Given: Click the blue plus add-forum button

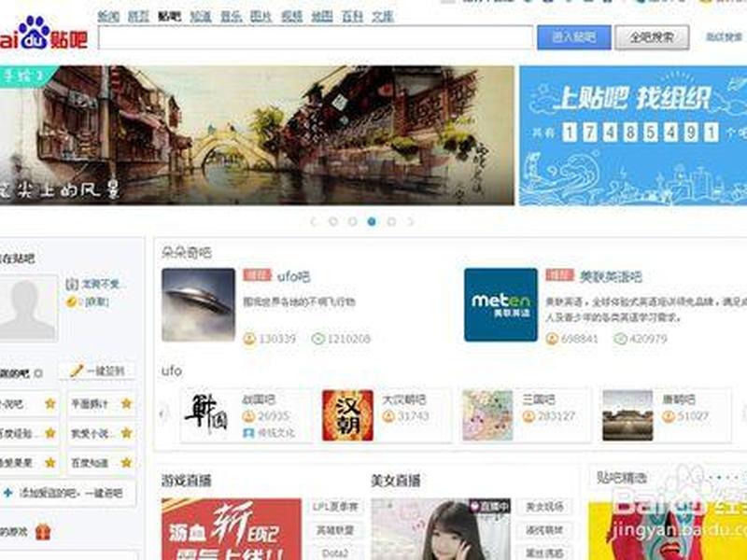Looking at the screenshot, I should (8, 493).
